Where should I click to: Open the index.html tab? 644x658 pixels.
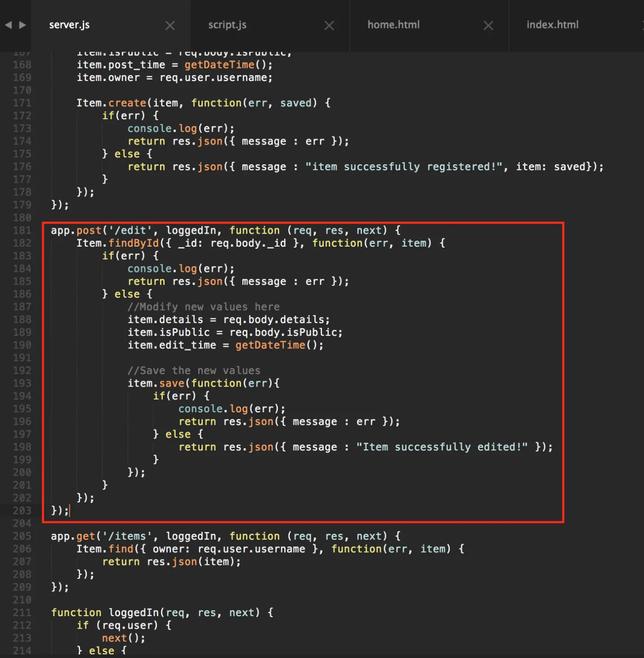[552, 25]
